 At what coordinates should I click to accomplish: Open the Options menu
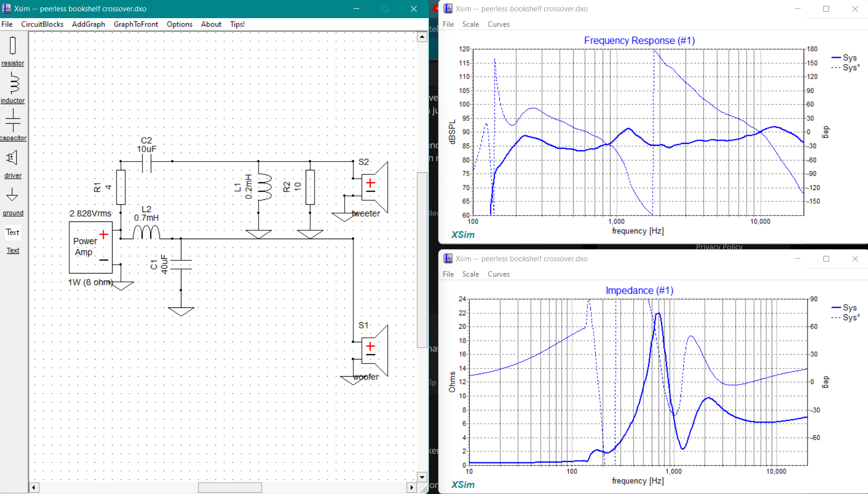point(179,24)
